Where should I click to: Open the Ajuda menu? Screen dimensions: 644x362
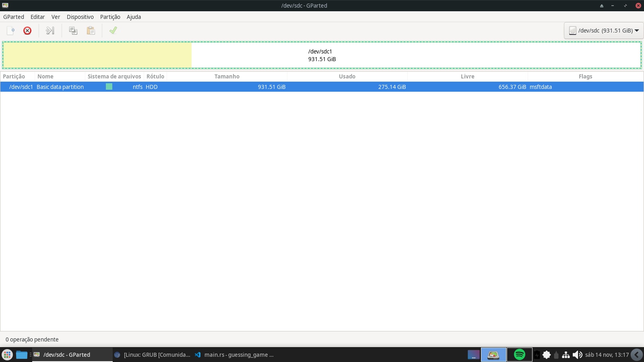pyautogui.click(x=134, y=17)
